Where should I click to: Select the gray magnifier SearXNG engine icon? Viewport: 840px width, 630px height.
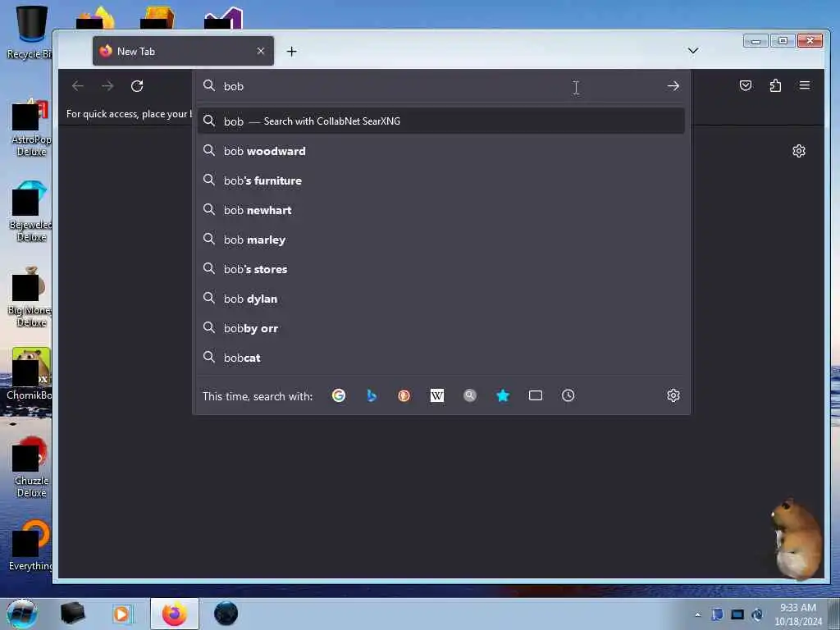click(x=470, y=395)
